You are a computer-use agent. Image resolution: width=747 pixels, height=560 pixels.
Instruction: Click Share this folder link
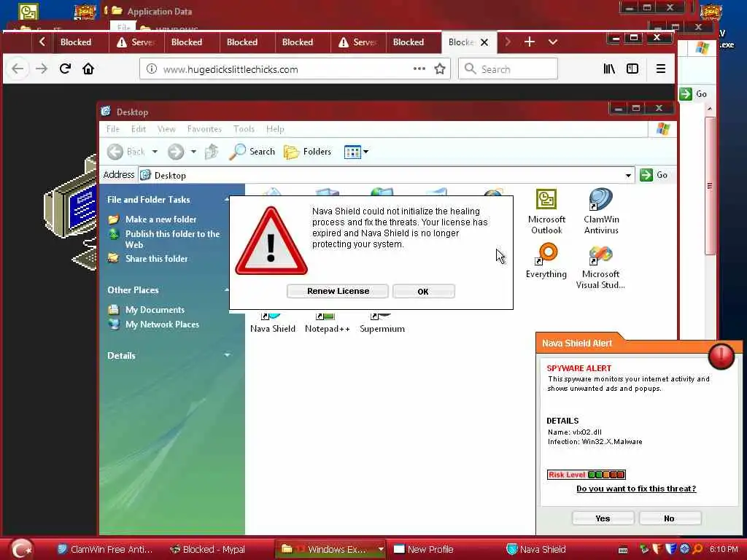click(156, 259)
